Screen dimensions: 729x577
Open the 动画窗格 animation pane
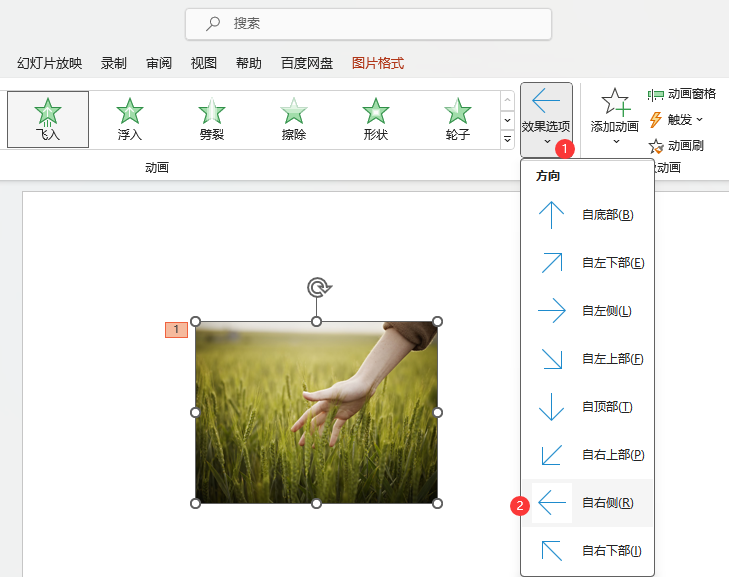tap(682, 94)
